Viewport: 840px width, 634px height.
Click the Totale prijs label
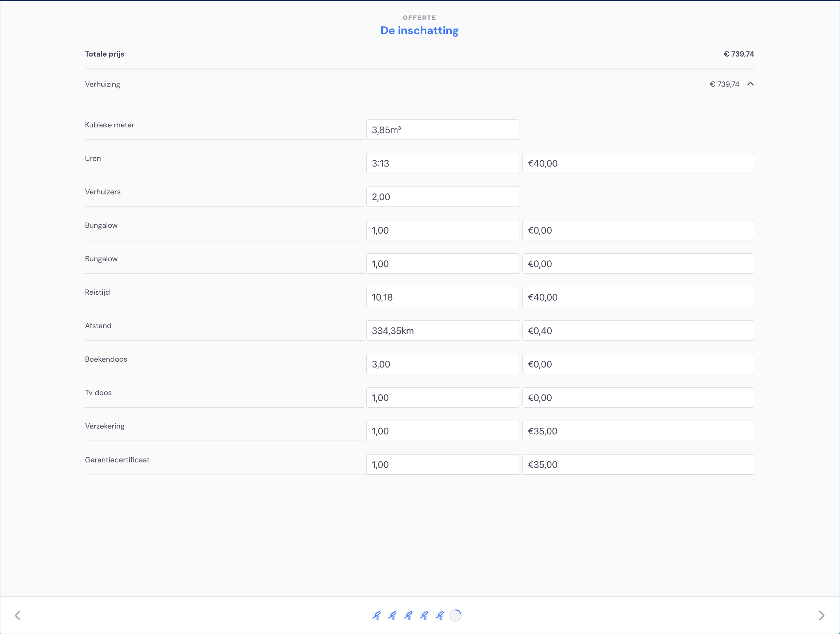click(104, 54)
